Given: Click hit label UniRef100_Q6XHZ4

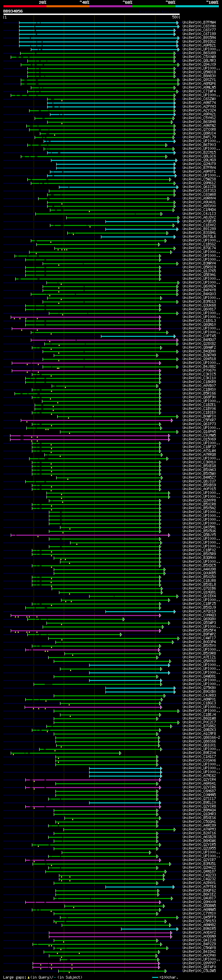Looking at the screenshot, I should 199,286.
